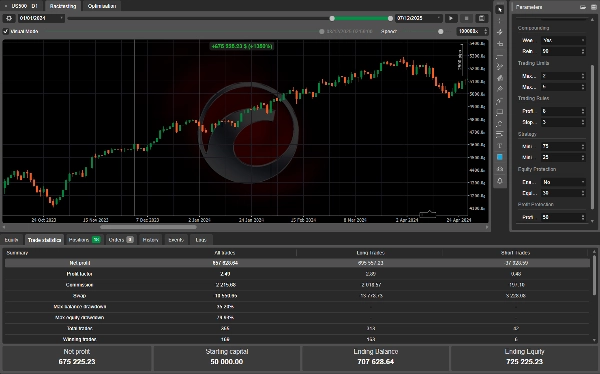Image resolution: width=600 pixels, height=374 pixels.
Task: Click the All trades column header
Action: [225, 253]
